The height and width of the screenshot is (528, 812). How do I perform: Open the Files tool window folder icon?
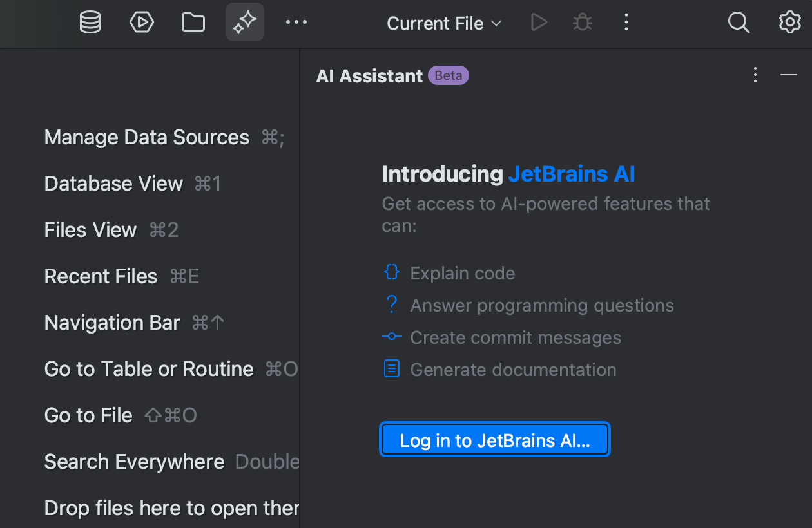pos(193,22)
